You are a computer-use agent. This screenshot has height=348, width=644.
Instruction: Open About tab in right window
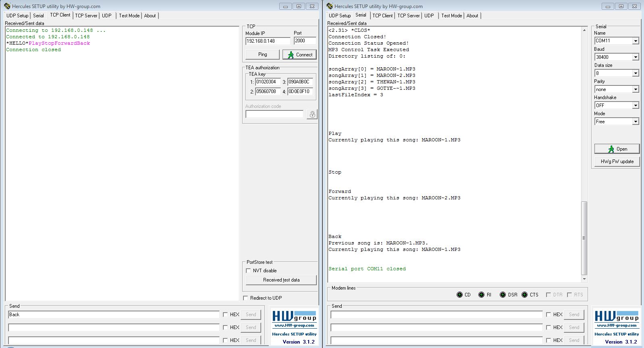click(x=472, y=16)
